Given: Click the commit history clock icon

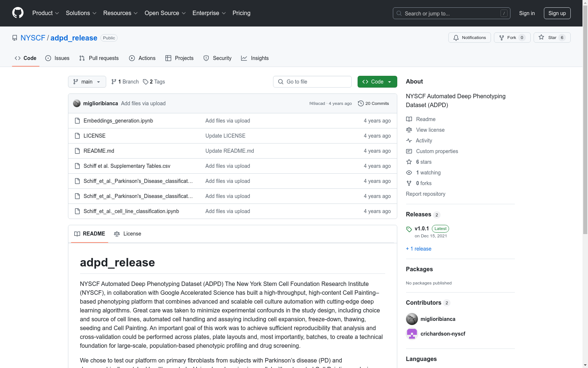Looking at the screenshot, I should tap(361, 103).
